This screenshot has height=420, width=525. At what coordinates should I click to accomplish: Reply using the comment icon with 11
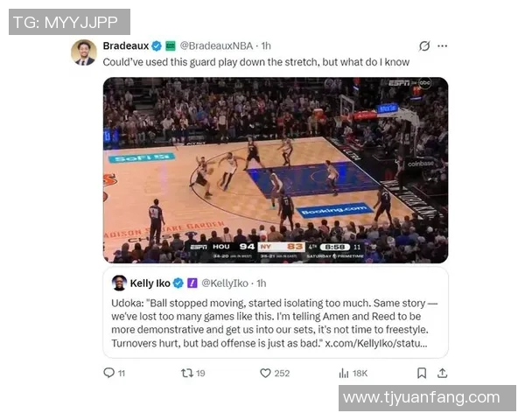click(x=114, y=373)
